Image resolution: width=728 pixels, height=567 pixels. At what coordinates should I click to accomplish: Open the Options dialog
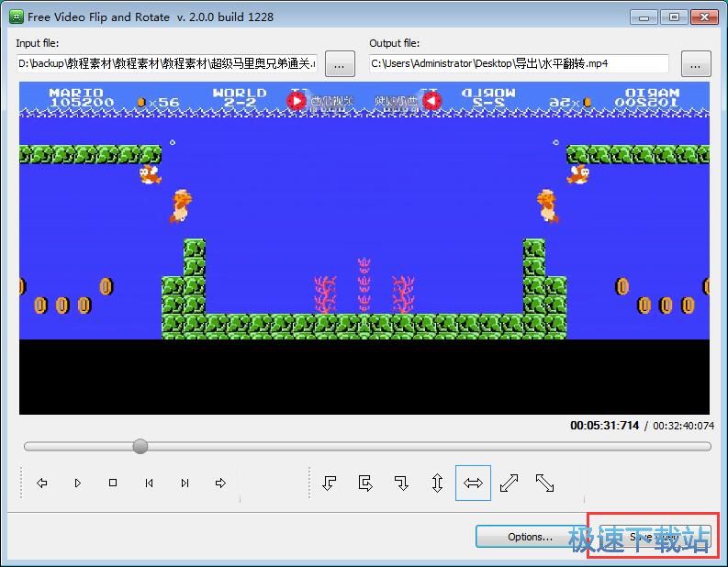coord(530,537)
